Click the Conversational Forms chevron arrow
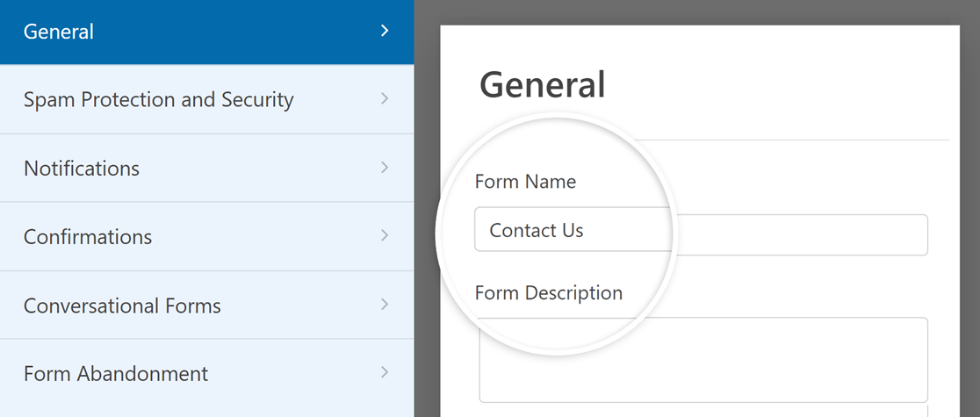This screenshot has height=417, width=980. click(x=384, y=306)
